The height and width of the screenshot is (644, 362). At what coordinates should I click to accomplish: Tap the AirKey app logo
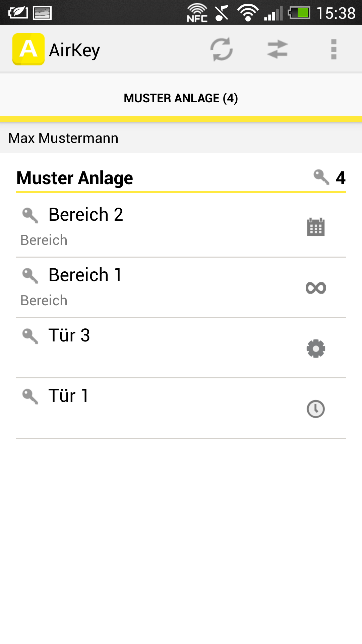(28, 49)
